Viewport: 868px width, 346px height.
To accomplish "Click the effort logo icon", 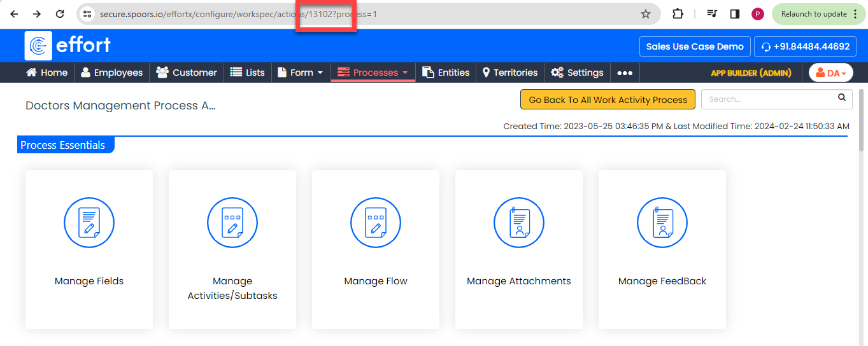I will [x=38, y=46].
